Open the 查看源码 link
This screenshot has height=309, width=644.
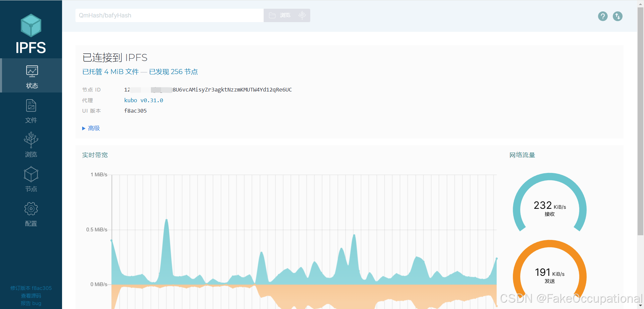(31, 296)
